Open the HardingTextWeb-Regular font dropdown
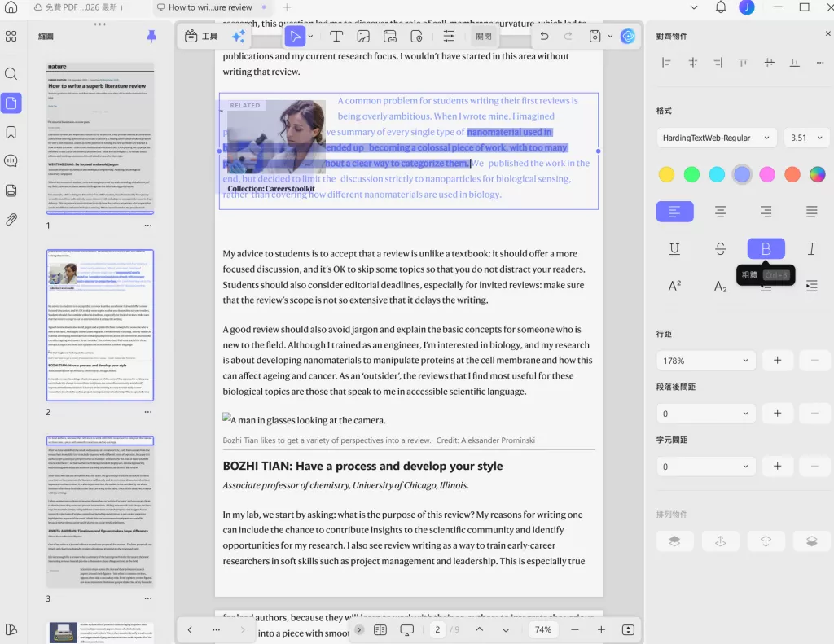834x644 pixels. point(715,138)
